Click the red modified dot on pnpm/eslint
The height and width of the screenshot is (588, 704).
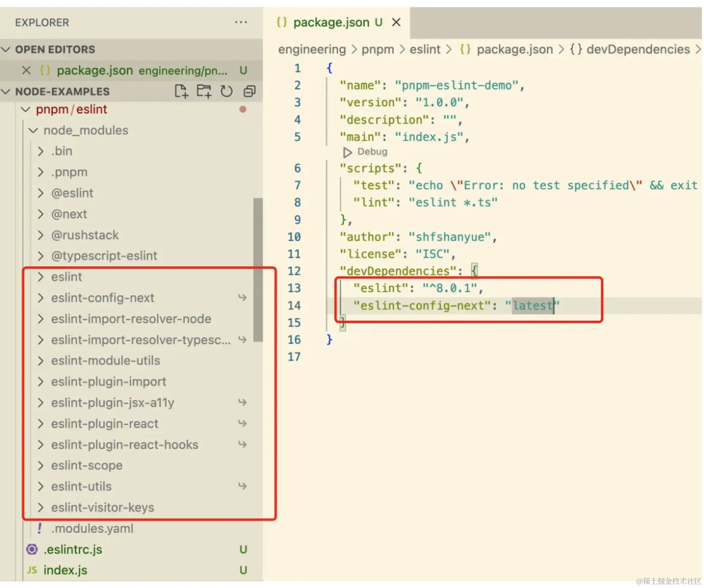coord(243,109)
